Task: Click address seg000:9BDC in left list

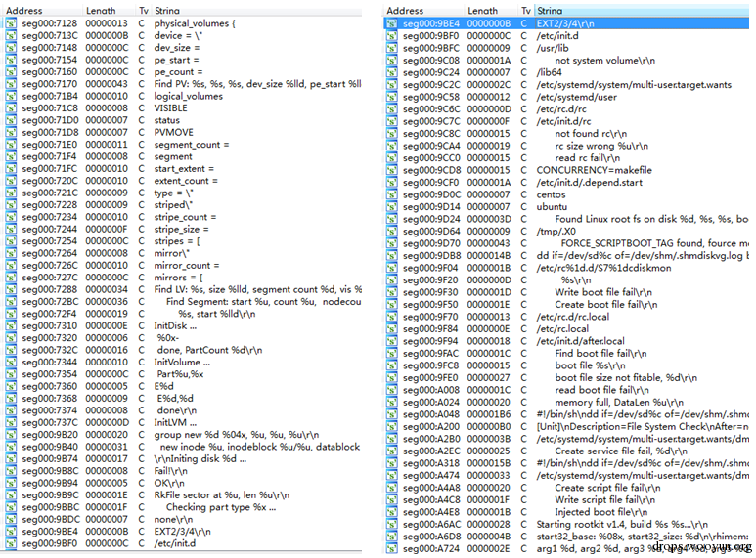Action: 51,520
